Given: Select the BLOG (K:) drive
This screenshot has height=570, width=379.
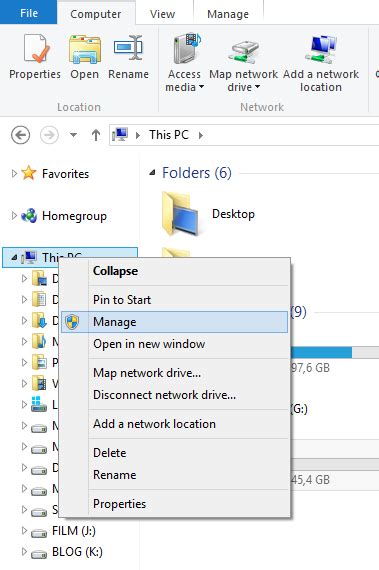Looking at the screenshot, I should point(77,552).
